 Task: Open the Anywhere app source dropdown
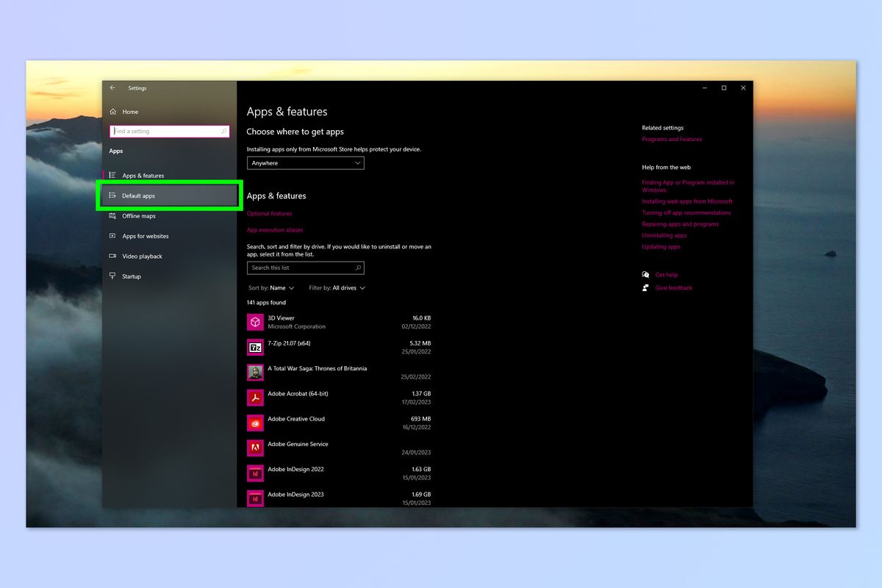pyautogui.click(x=305, y=162)
